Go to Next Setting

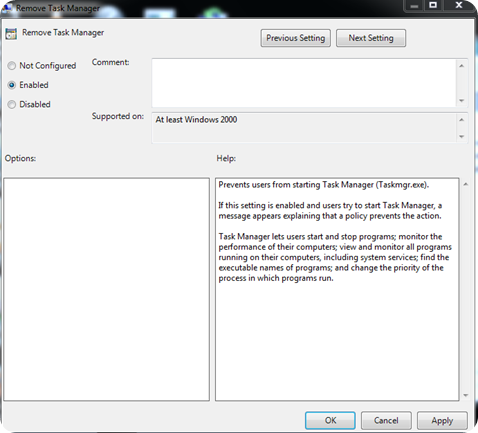click(371, 38)
